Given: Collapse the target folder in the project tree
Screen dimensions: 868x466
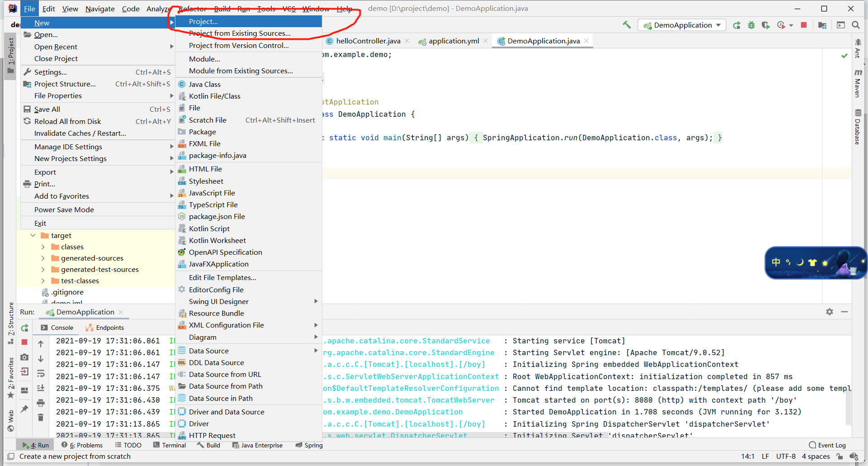Looking at the screenshot, I should [33, 236].
